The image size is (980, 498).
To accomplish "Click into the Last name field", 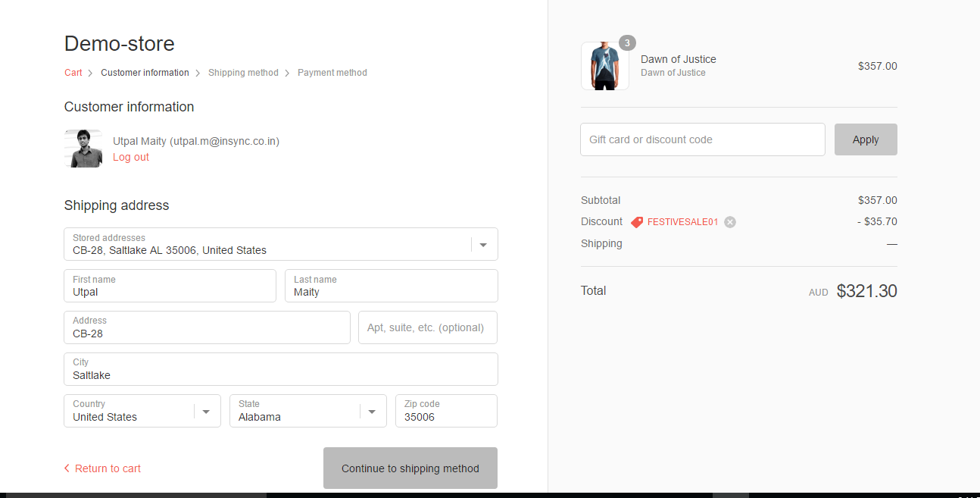I will coord(392,286).
